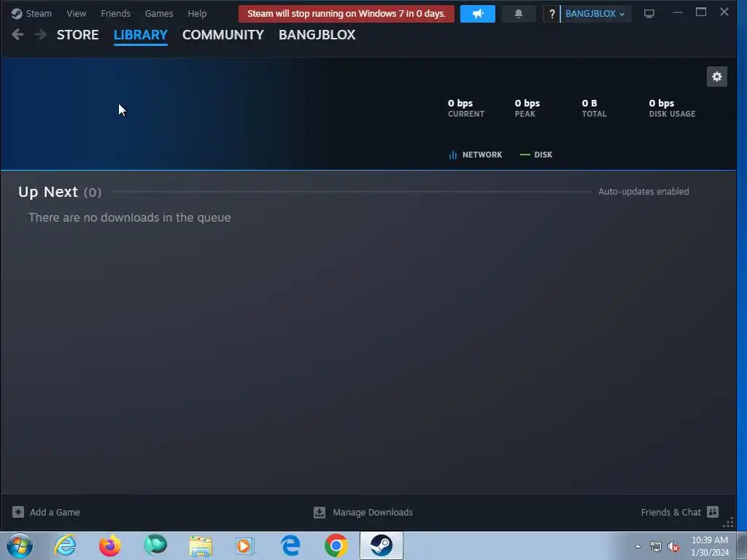Open Windows Media Player from the taskbar
This screenshot has width=747, height=560.
(246, 545)
